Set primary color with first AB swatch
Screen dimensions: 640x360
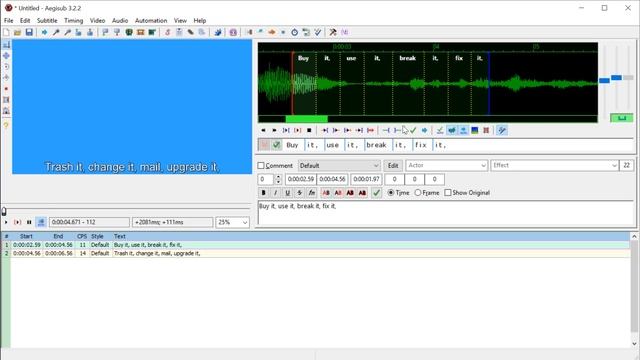pyautogui.click(x=326, y=193)
